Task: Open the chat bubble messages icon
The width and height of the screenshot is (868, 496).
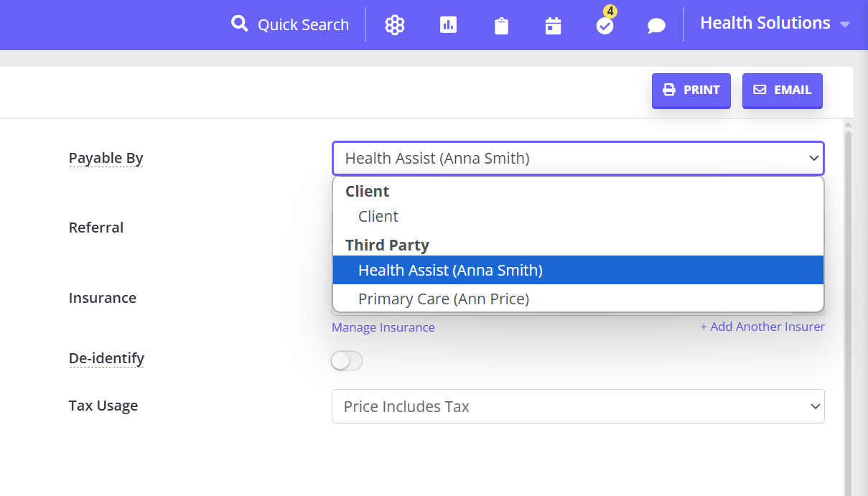Action: 656,26
